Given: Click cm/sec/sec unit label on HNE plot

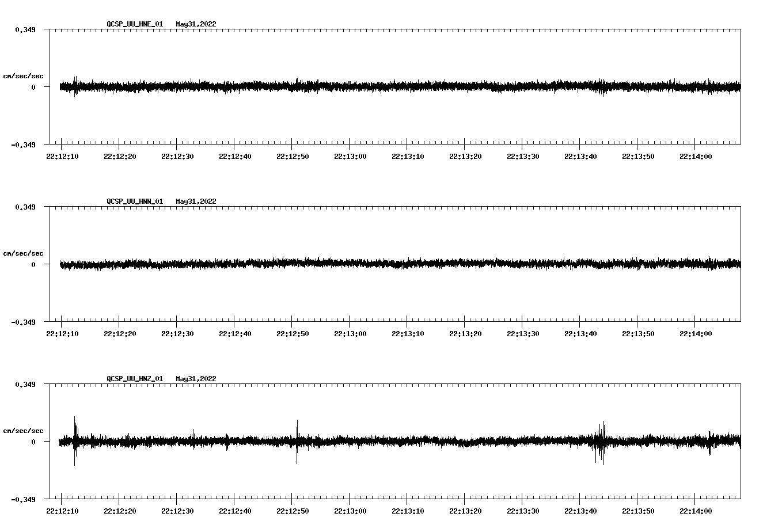Looking at the screenshot, I should coord(24,76).
